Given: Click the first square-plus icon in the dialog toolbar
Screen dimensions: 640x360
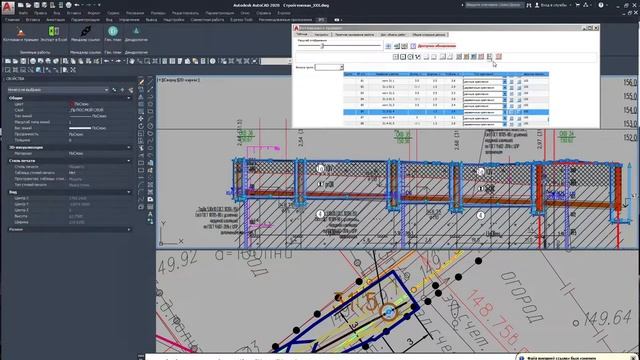Looking at the screenshot, I should (396, 57).
